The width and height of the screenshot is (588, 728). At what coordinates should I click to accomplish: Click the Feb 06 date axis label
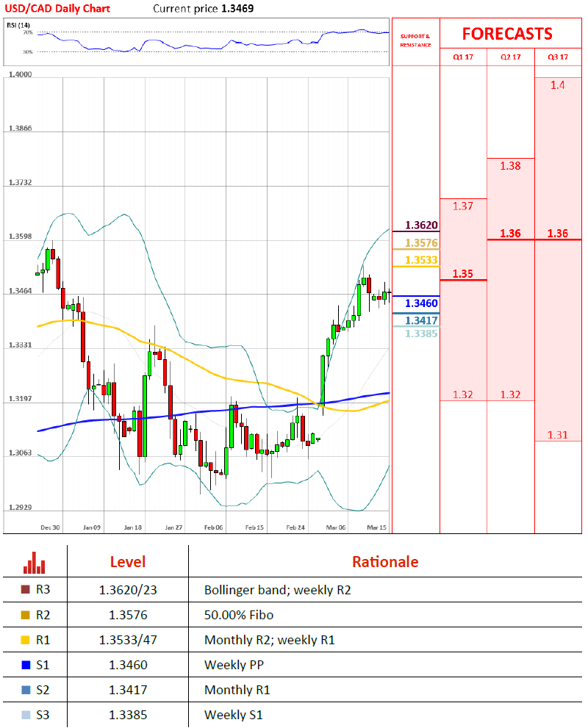click(214, 527)
